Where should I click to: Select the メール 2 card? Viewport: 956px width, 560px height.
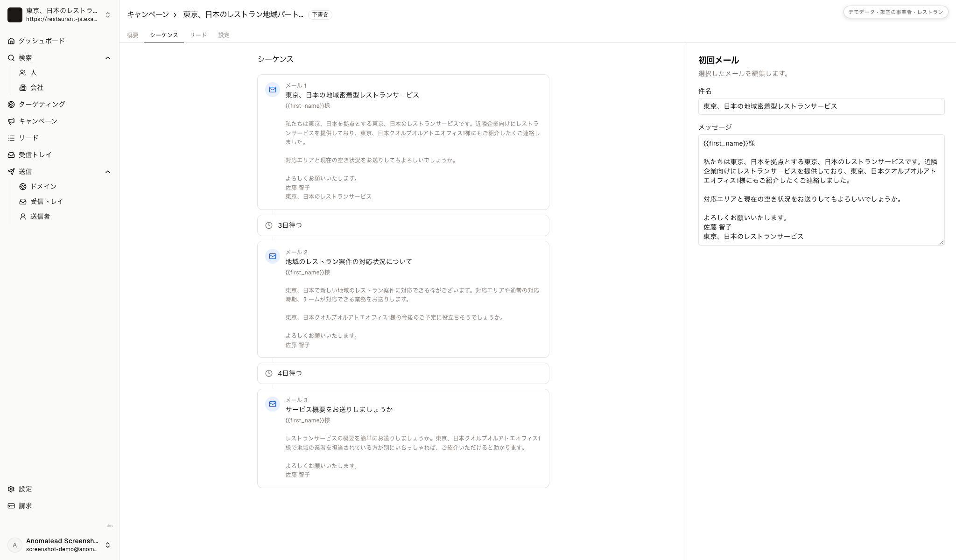pyautogui.click(x=403, y=300)
